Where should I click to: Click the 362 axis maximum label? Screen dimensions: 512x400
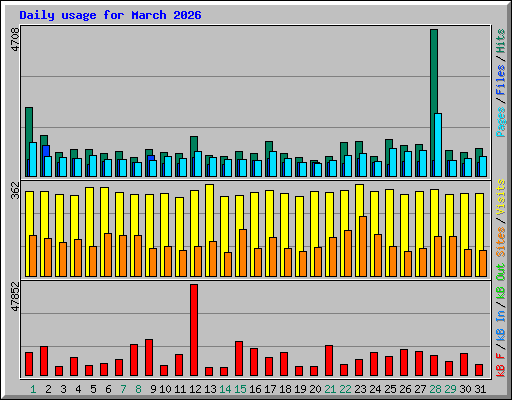15,190
